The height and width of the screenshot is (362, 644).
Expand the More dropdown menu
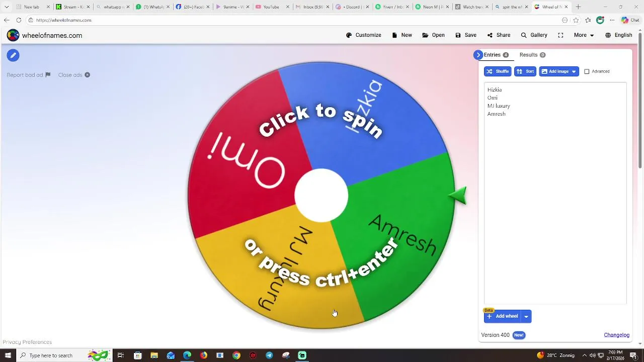pyautogui.click(x=584, y=35)
